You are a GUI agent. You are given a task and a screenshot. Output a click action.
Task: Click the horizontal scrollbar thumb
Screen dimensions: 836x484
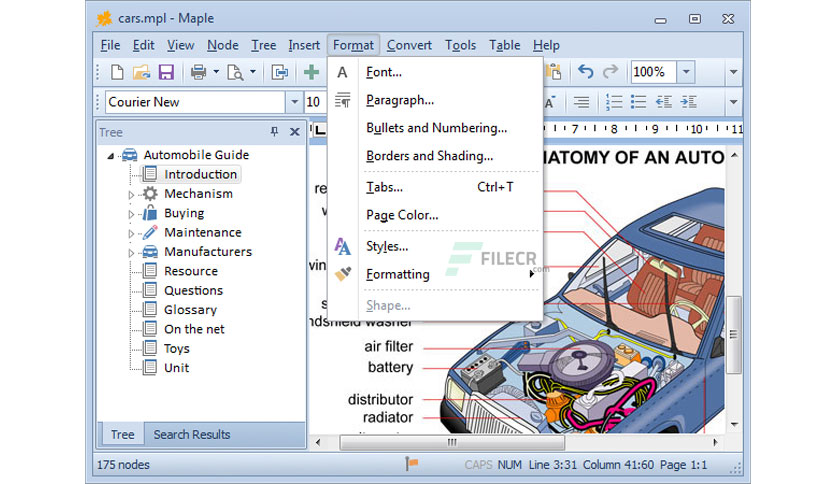click(452, 442)
